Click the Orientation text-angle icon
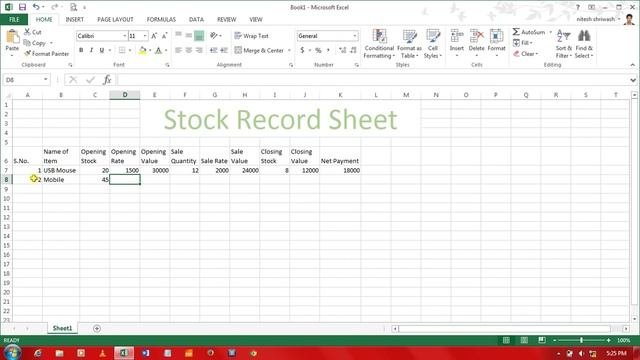The image size is (640, 360). coord(214,36)
